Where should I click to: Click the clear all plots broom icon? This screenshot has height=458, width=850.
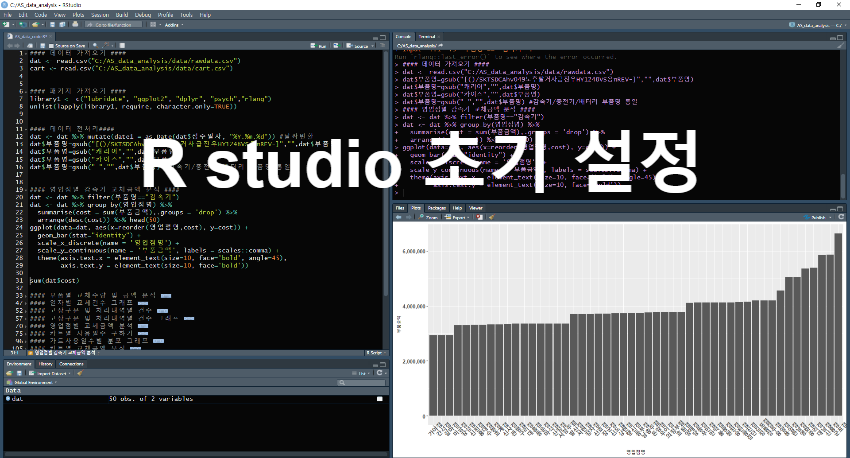492,217
